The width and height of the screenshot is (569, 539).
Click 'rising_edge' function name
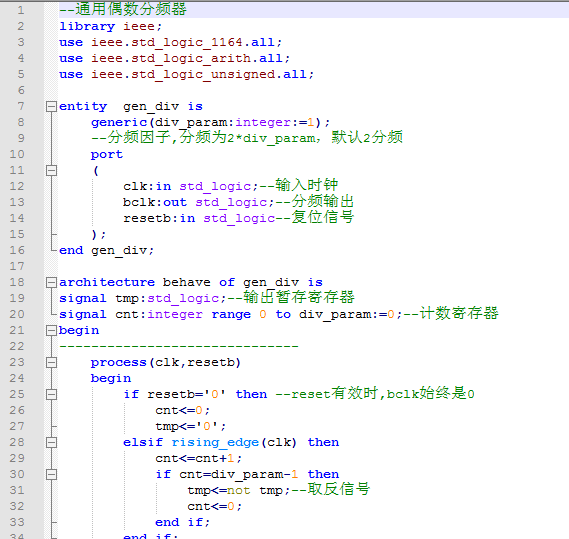(215, 442)
